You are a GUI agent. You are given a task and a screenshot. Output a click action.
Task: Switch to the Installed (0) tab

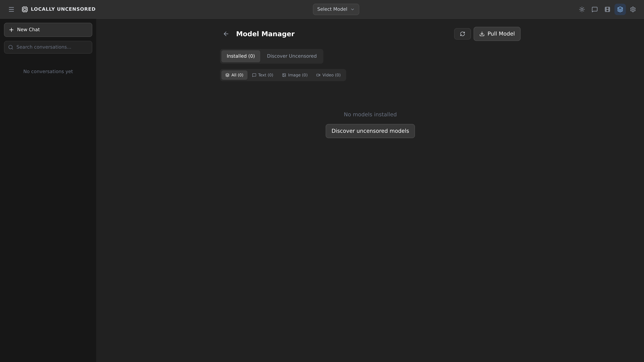click(240, 56)
